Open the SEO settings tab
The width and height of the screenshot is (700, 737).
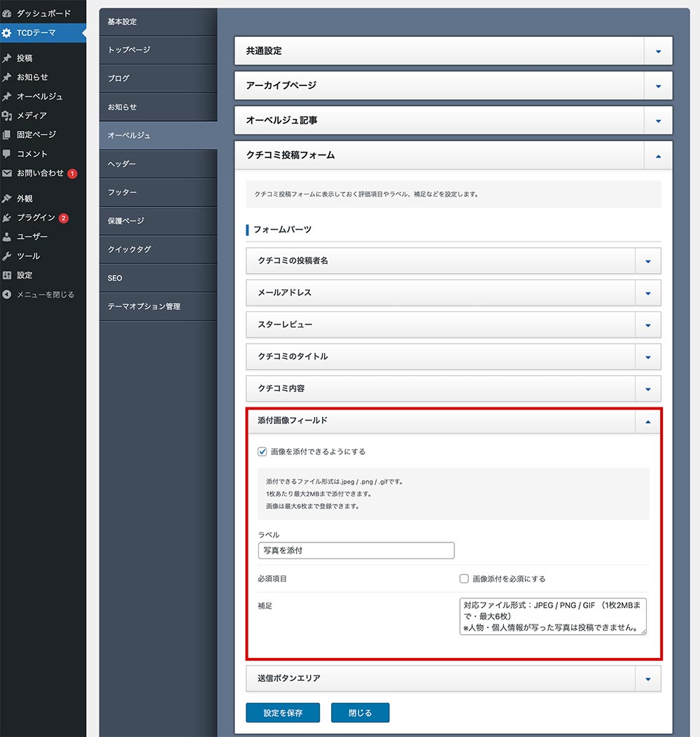tap(158, 278)
